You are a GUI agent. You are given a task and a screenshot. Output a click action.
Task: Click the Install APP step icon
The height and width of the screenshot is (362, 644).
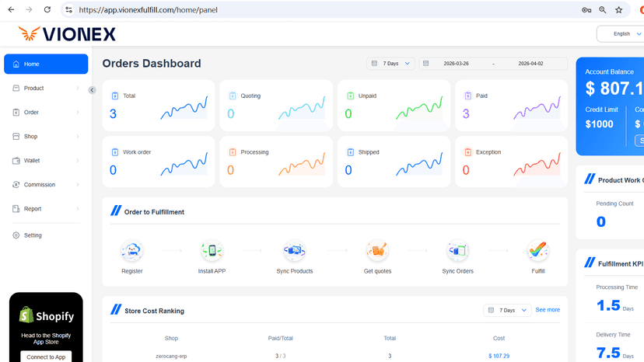click(212, 250)
